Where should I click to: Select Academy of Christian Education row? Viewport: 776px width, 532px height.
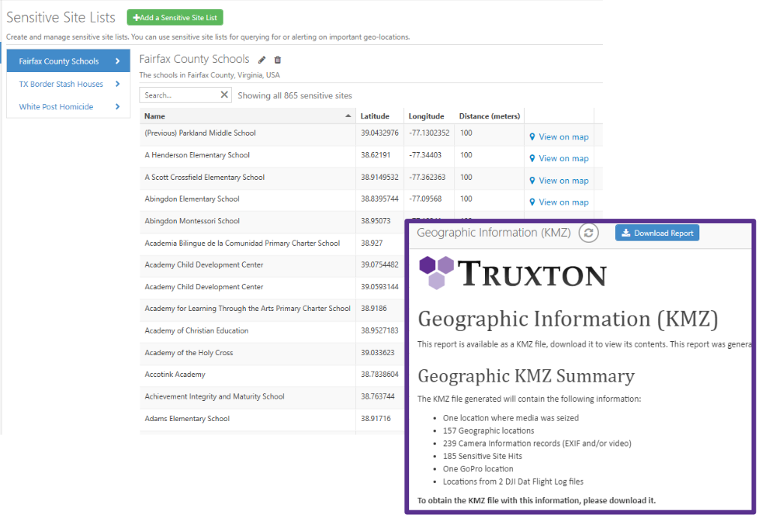pos(272,330)
